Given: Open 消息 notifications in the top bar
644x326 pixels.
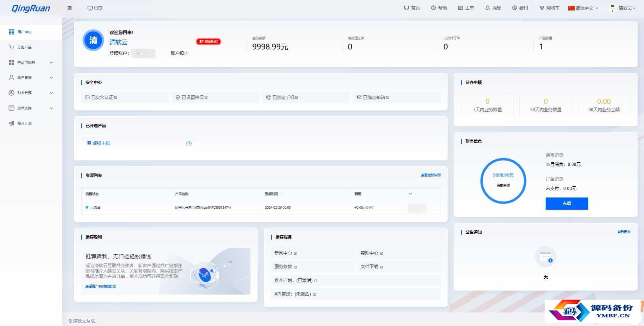Looking at the screenshot, I should pyautogui.click(x=493, y=8).
